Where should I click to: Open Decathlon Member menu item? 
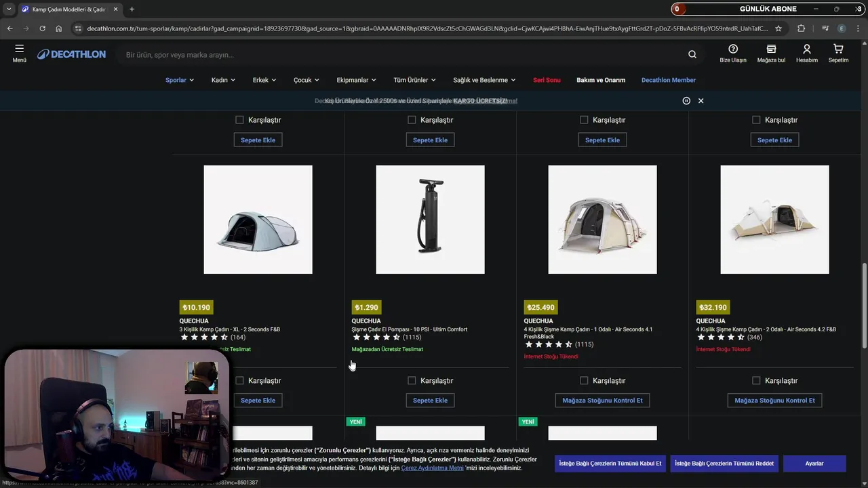point(669,80)
